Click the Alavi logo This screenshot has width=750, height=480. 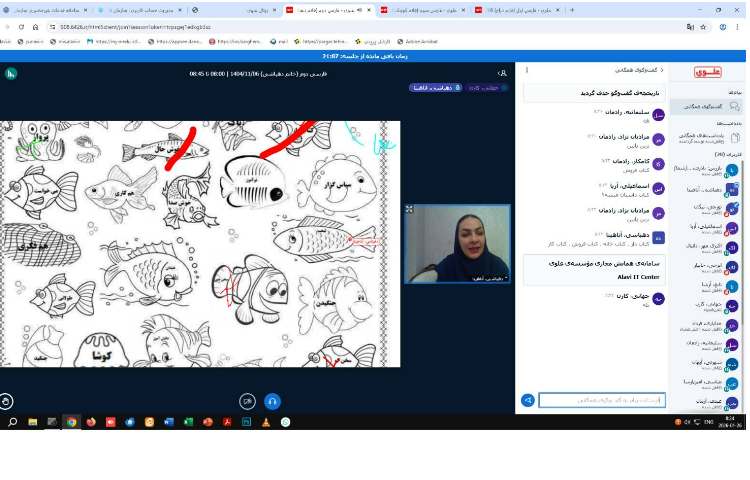coord(707,72)
